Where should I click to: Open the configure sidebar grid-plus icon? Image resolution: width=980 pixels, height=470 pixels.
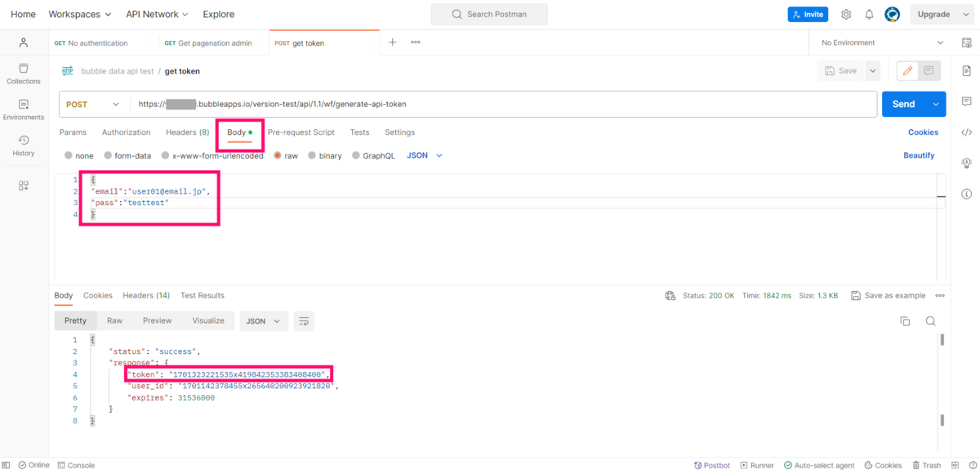(24, 186)
